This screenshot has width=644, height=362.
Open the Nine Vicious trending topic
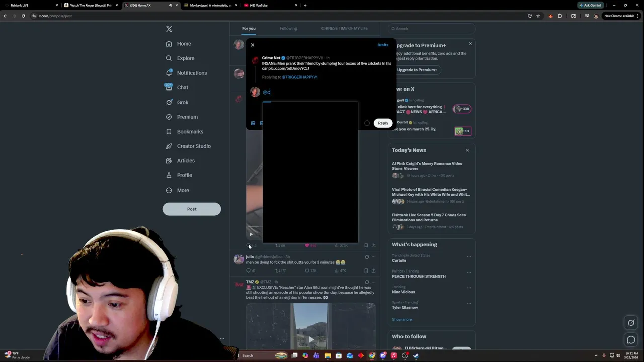tap(404, 292)
